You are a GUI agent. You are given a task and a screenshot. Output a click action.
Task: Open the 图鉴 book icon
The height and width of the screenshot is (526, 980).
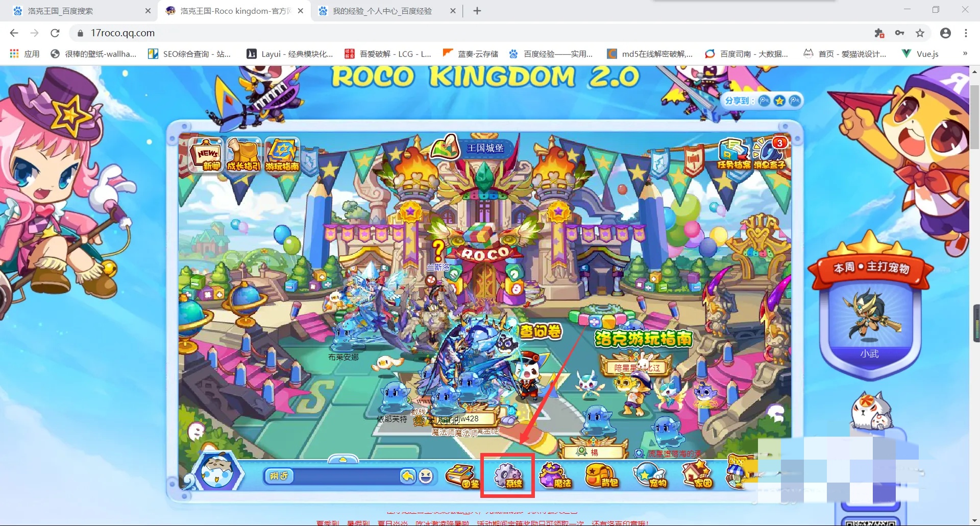tap(462, 476)
